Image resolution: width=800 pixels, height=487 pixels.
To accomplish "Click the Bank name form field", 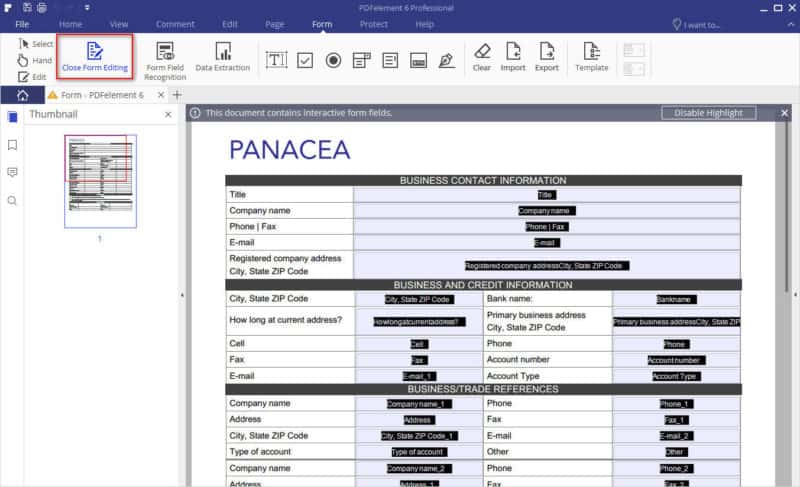I will click(x=677, y=299).
